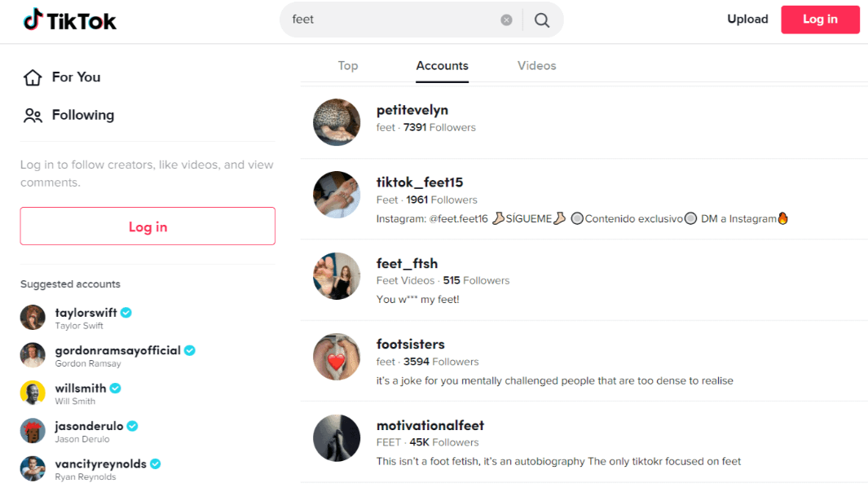Open the footsisters account name
Viewport: 868px width, 492px height.
[410, 345]
